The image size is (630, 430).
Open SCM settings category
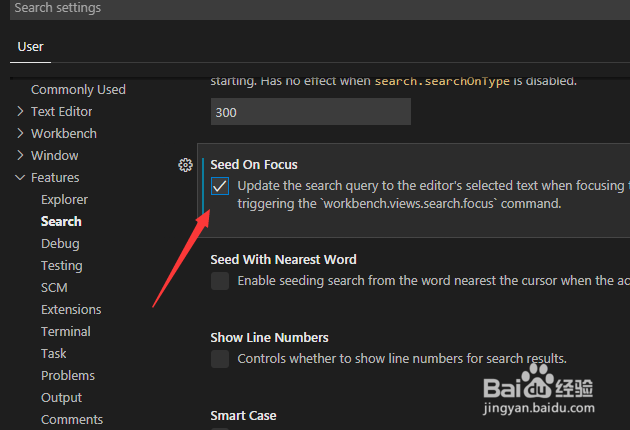click(54, 288)
